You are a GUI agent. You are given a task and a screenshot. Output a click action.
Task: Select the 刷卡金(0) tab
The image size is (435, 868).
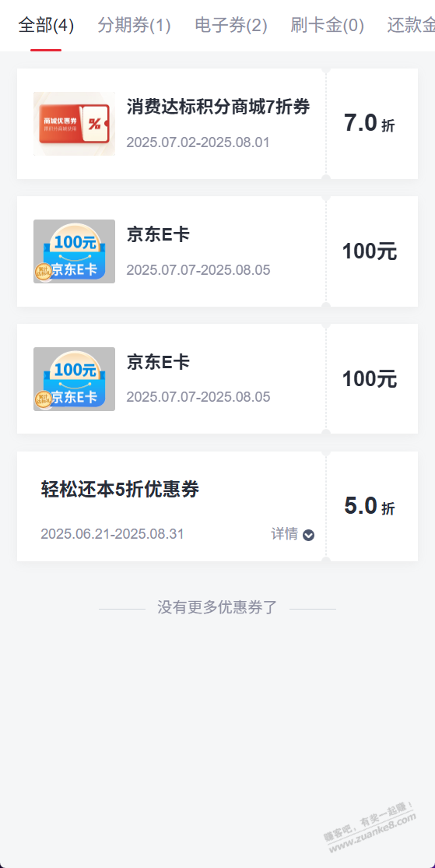(328, 26)
